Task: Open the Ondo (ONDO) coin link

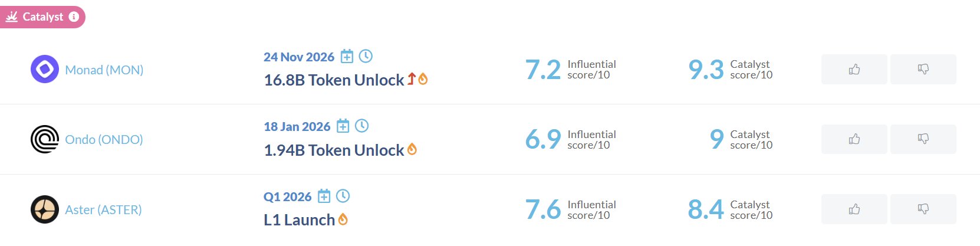Action: point(104,140)
